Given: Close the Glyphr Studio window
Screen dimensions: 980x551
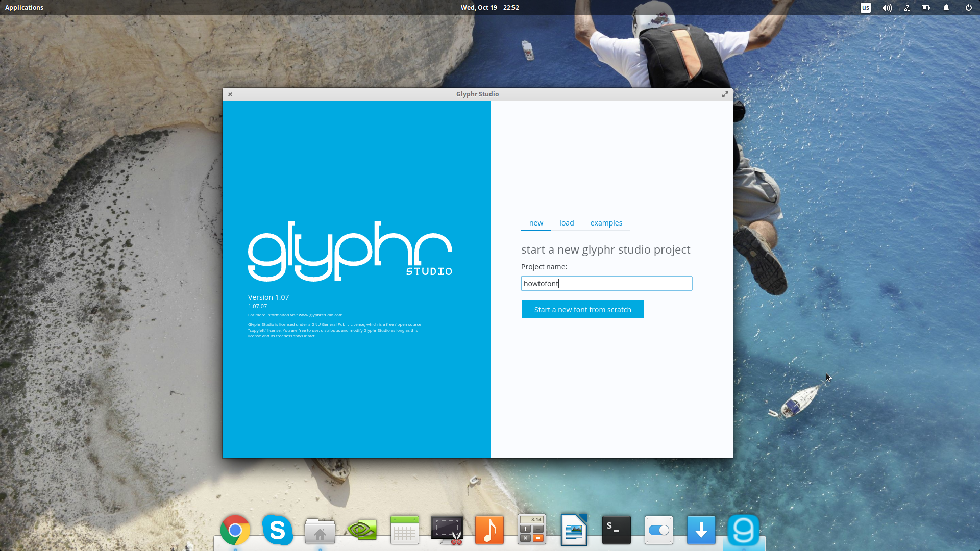Looking at the screenshot, I should tap(230, 94).
